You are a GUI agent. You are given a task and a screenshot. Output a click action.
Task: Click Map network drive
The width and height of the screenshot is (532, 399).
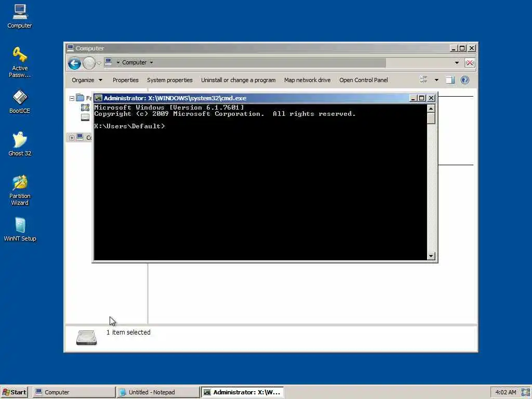[308, 80]
